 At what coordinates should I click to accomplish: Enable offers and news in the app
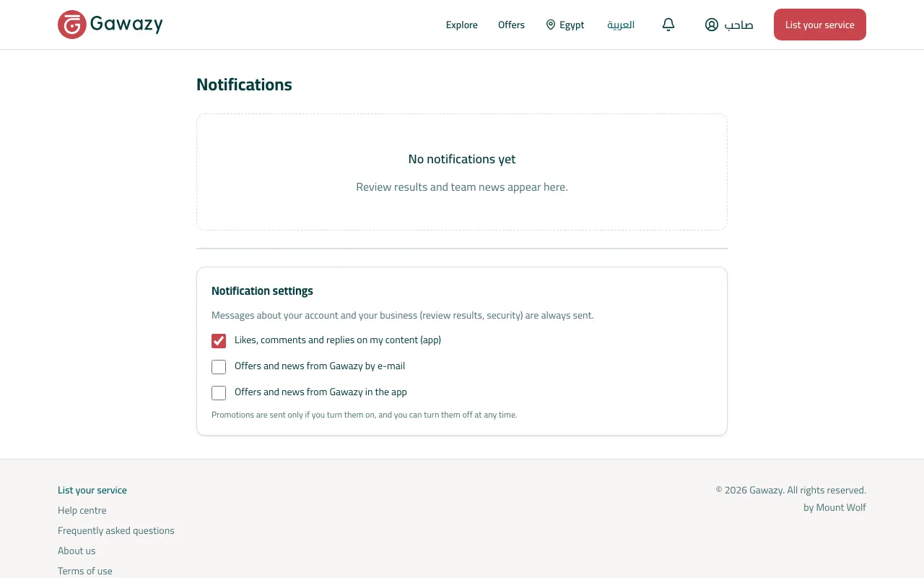click(219, 392)
